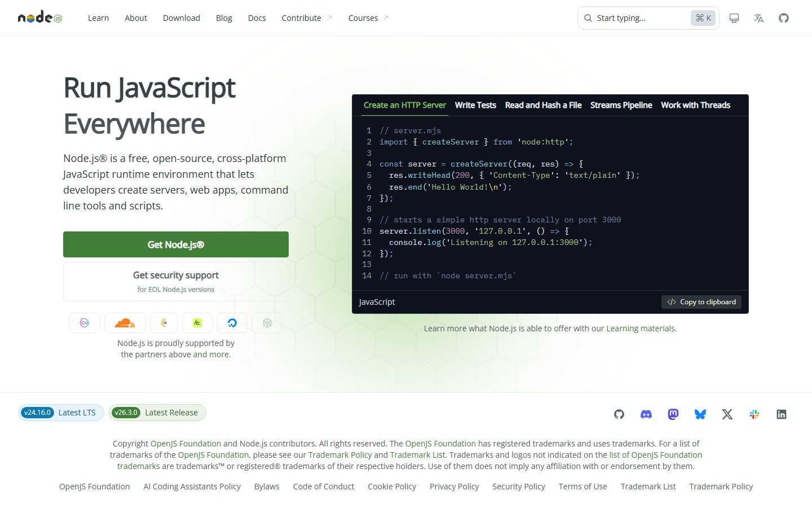812x508 pixels.
Task: Click the 'import { createServer }' code line
Action: 476,142
